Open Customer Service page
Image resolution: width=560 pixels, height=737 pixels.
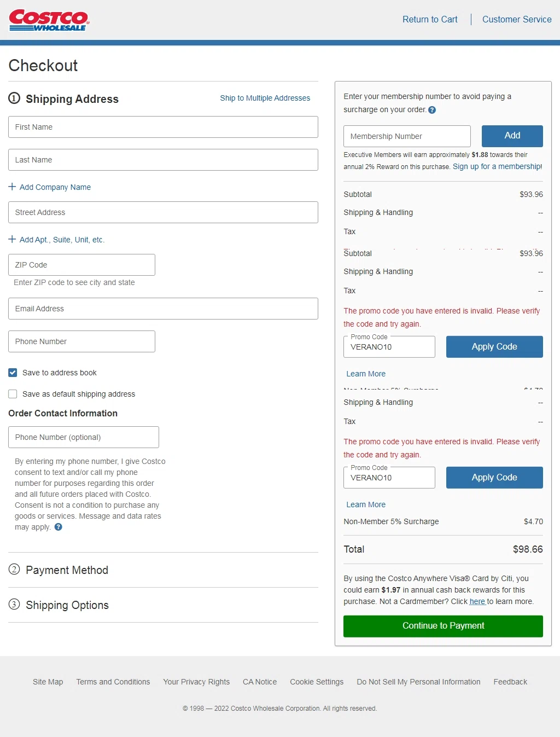coord(516,19)
